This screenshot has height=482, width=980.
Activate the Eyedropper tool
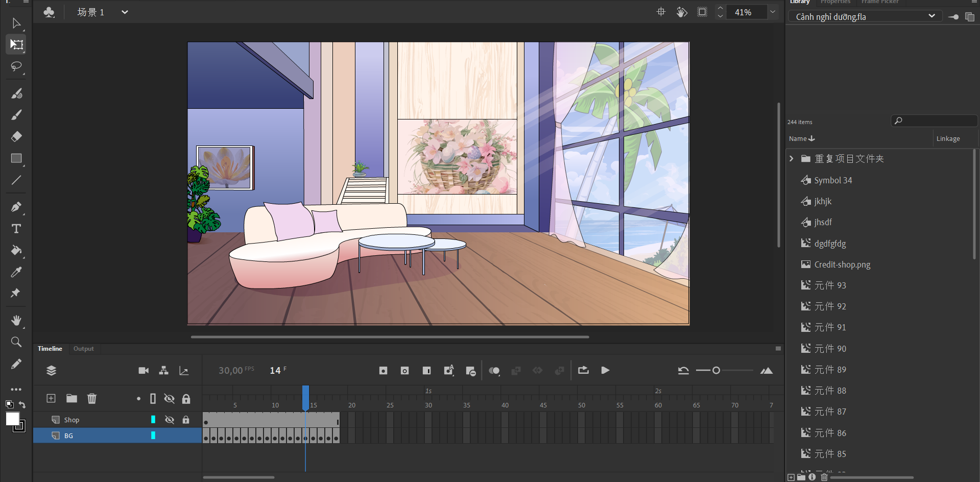tap(16, 272)
